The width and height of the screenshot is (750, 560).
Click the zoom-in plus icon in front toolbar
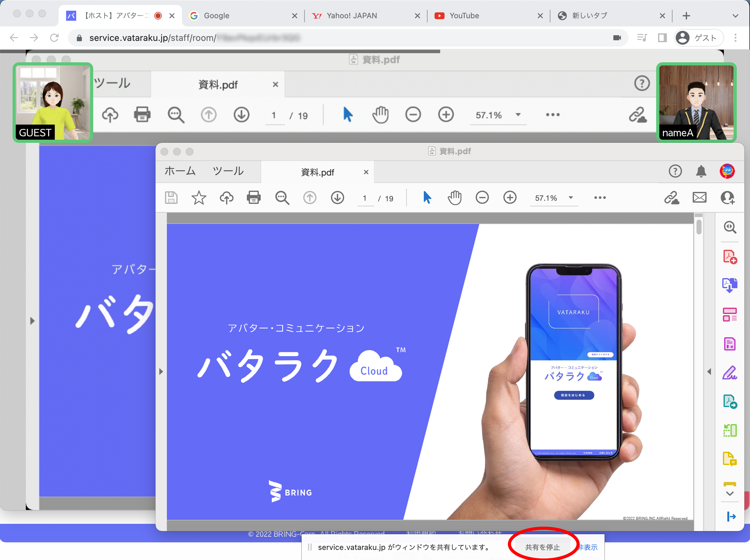pyautogui.click(x=510, y=198)
